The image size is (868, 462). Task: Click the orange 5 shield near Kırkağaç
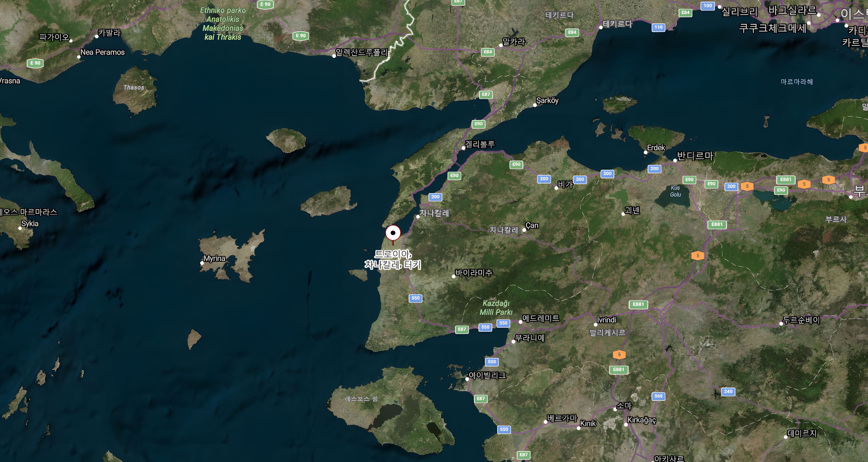coord(619,355)
